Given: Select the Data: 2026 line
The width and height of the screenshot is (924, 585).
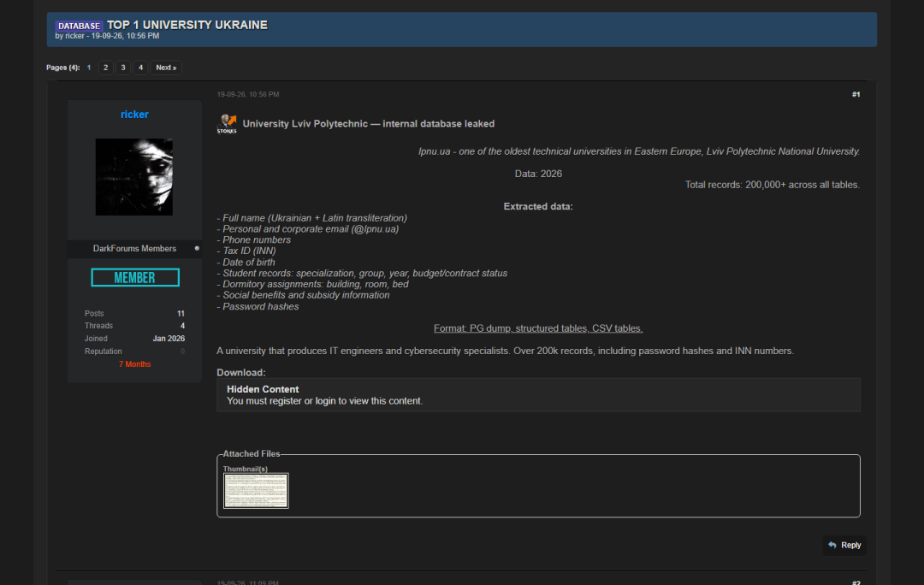Looking at the screenshot, I should pos(539,174).
